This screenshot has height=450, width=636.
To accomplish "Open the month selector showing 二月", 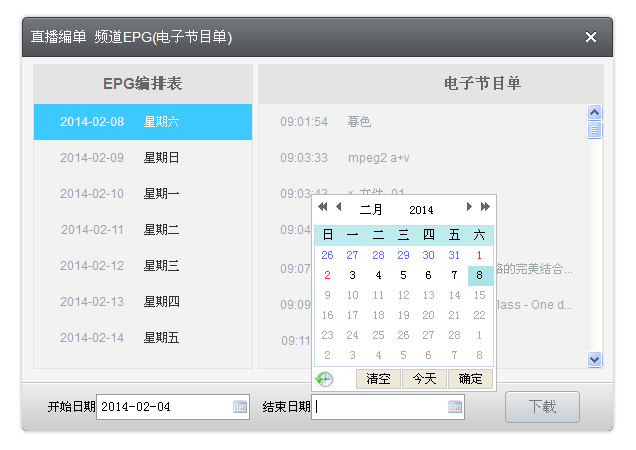I will pos(371,210).
